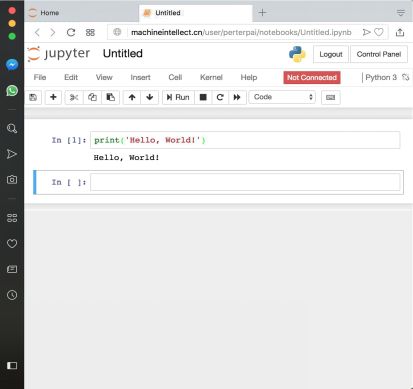
Task: Click the site info globe icon
Action: (117, 32)
